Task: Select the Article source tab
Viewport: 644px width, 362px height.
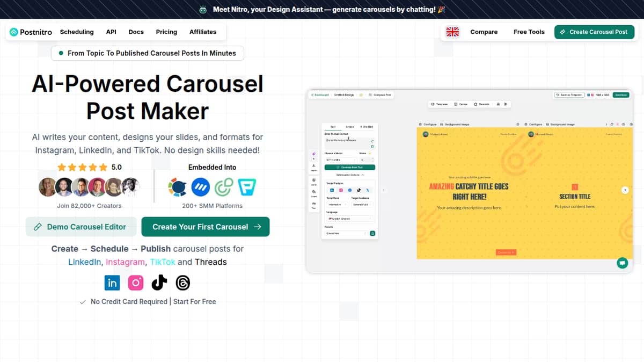Action: pos(349,127)
